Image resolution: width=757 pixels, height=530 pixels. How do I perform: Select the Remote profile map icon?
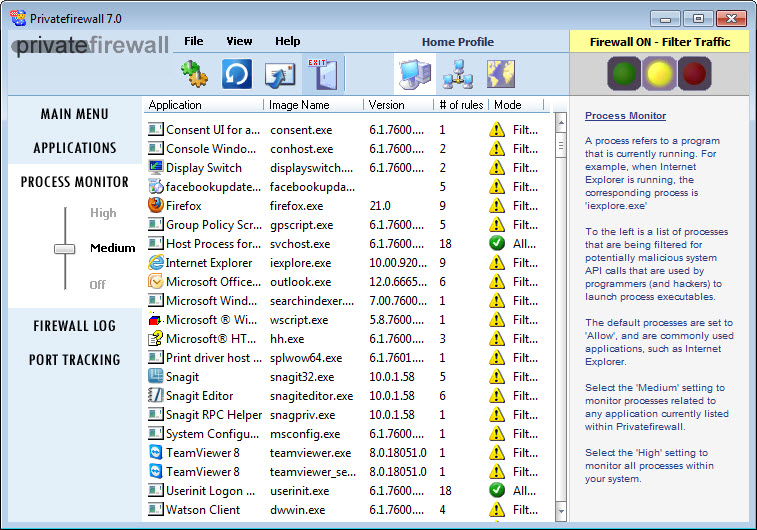(500, 74)
